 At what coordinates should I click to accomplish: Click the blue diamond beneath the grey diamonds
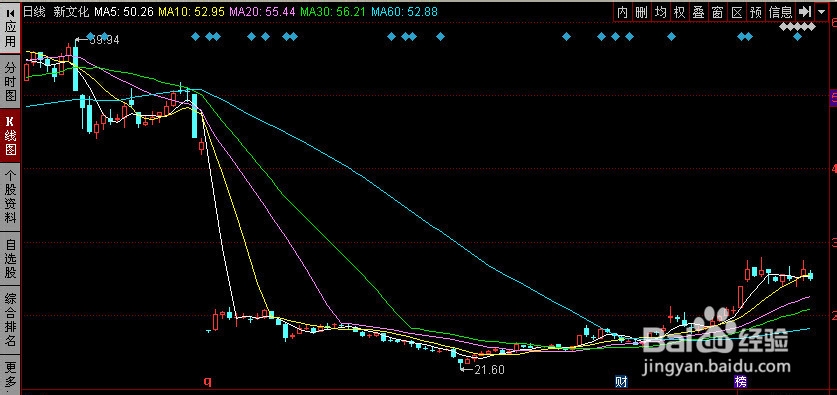[x=797, y=36]
